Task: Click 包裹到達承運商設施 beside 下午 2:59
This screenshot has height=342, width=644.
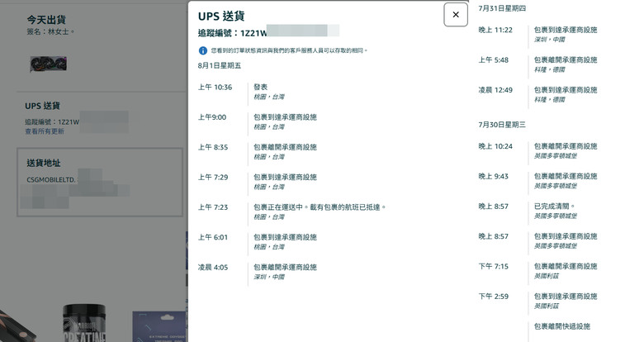Action: tap(566, 297)
